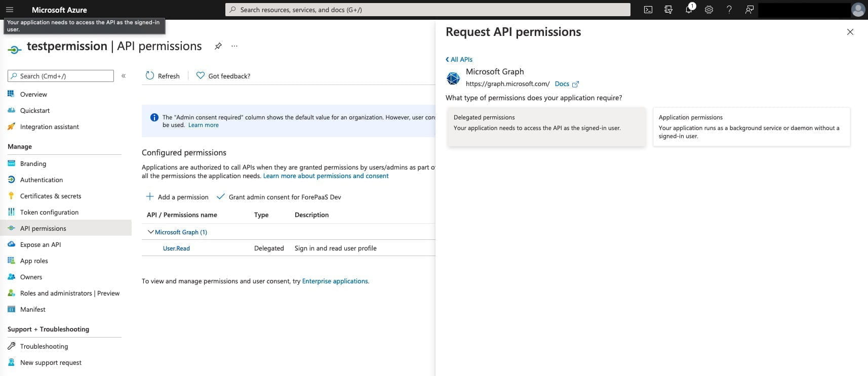The image size is (868, 376).
Task: Choose Delegated permissions card
Action: coord(546,127)
